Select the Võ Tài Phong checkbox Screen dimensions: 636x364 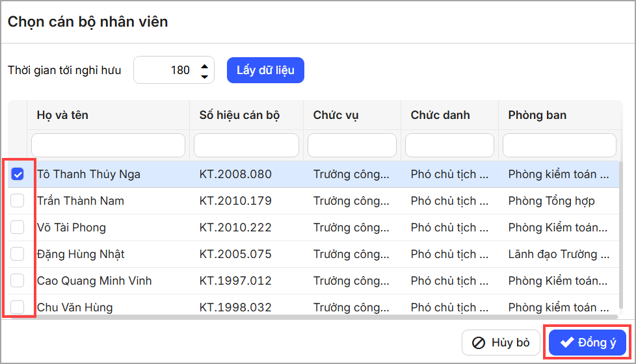[18, 227]
